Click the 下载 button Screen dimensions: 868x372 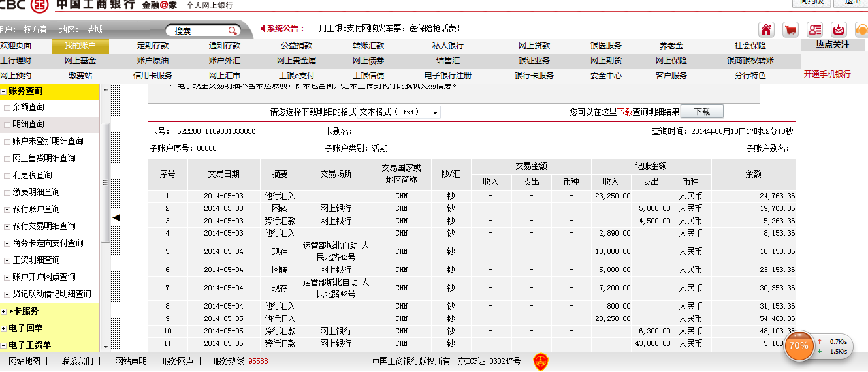coord(701,112)
